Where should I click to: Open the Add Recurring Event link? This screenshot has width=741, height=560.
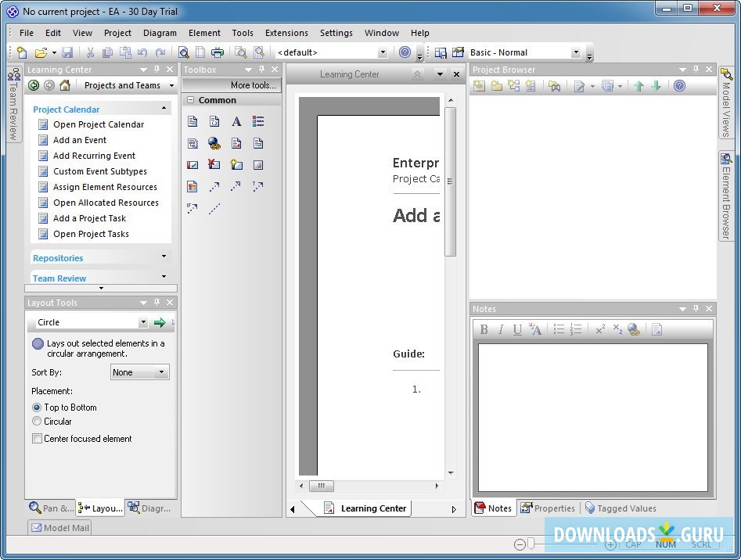[x=94, y=156]
